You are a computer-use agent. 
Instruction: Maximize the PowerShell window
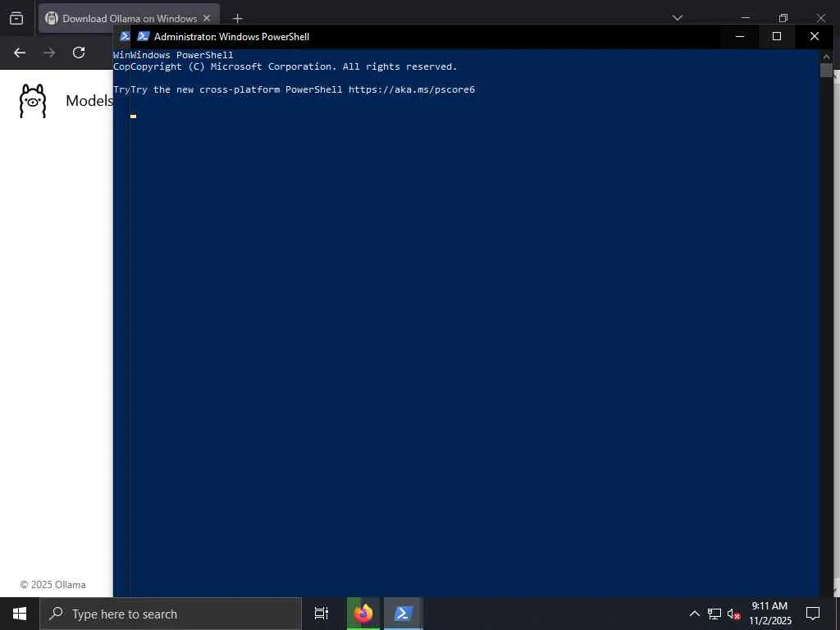click(x=777, y=36)
